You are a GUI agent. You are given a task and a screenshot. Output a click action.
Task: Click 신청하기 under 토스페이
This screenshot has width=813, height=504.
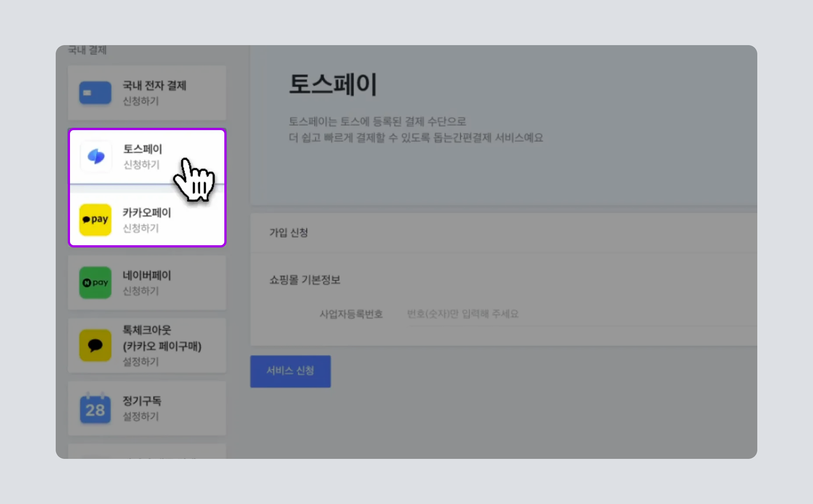tap(142, 165)
